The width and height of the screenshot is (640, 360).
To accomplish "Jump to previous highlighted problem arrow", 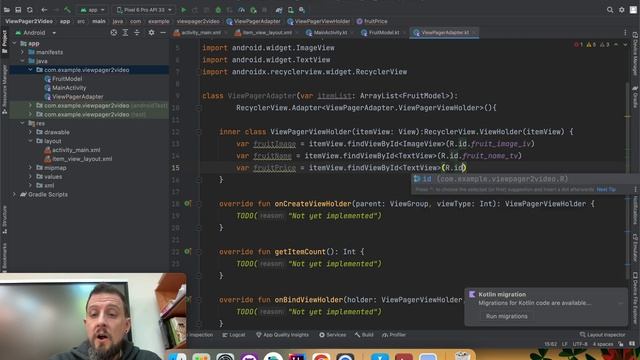I will [616, 45].
